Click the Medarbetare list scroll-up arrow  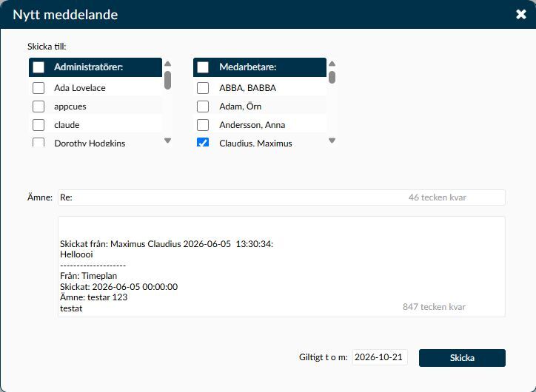point(332,64)
